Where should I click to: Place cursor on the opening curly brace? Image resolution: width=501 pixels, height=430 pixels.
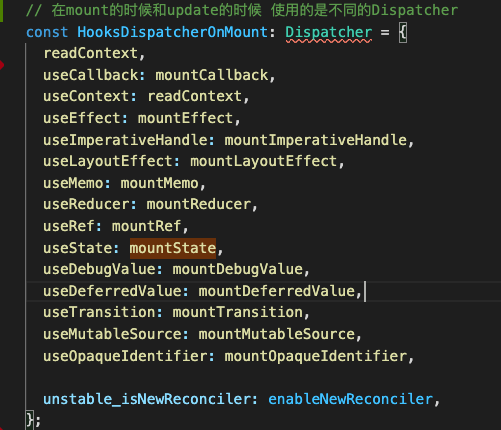(x=403, y=33)
